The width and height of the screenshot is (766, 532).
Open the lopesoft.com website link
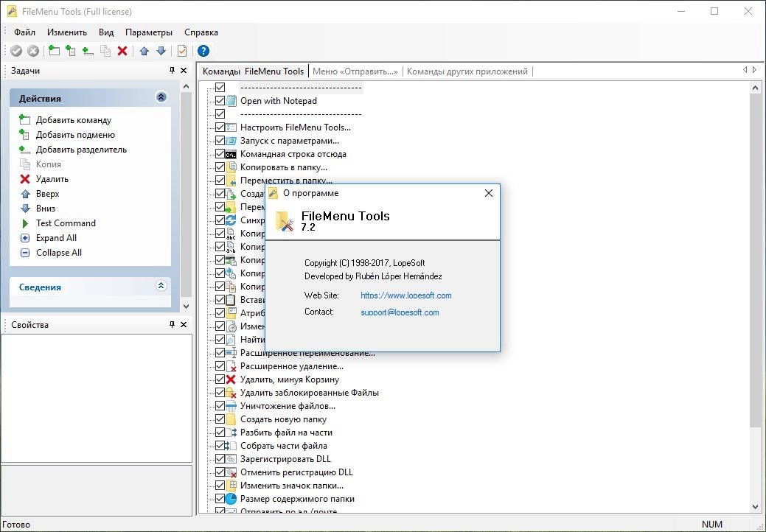pyautogui.click(x=406, y=295)
